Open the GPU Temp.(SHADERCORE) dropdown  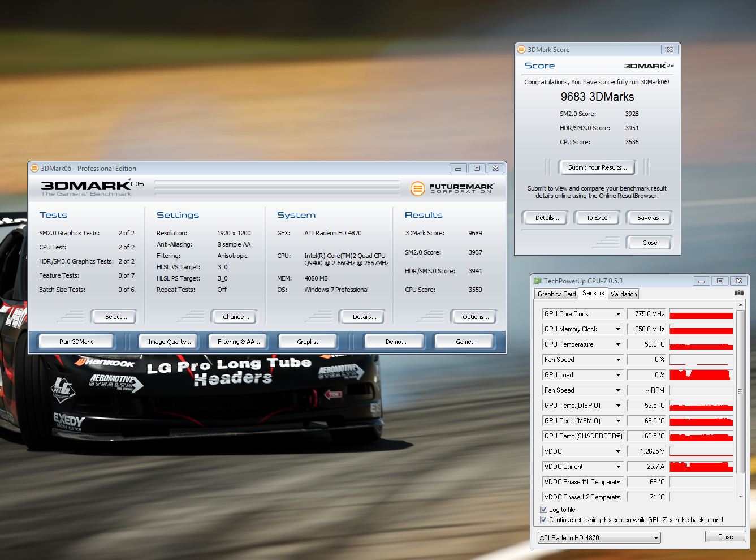tap(618, 436)
